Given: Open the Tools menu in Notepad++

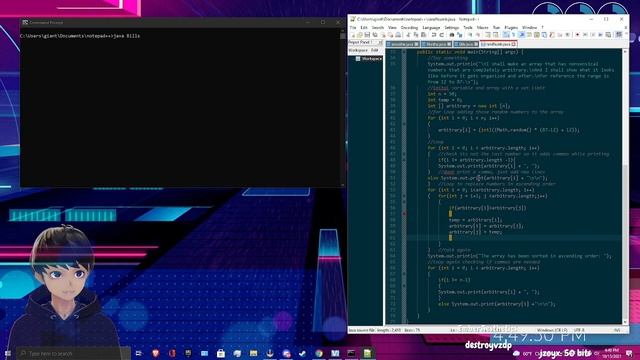Looking at the screenshot, I should (468, 27).
